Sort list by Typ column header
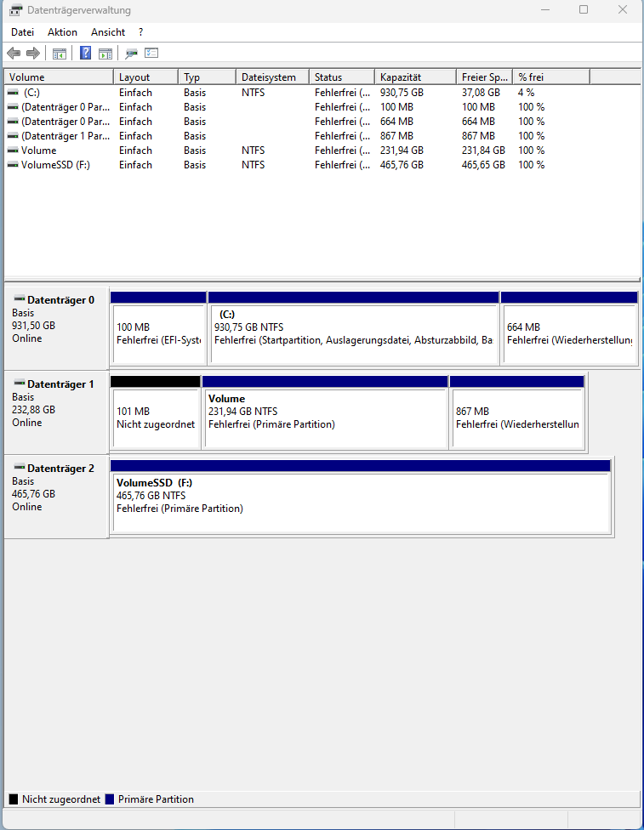644x830 pixels. click(x=207, y=77)
